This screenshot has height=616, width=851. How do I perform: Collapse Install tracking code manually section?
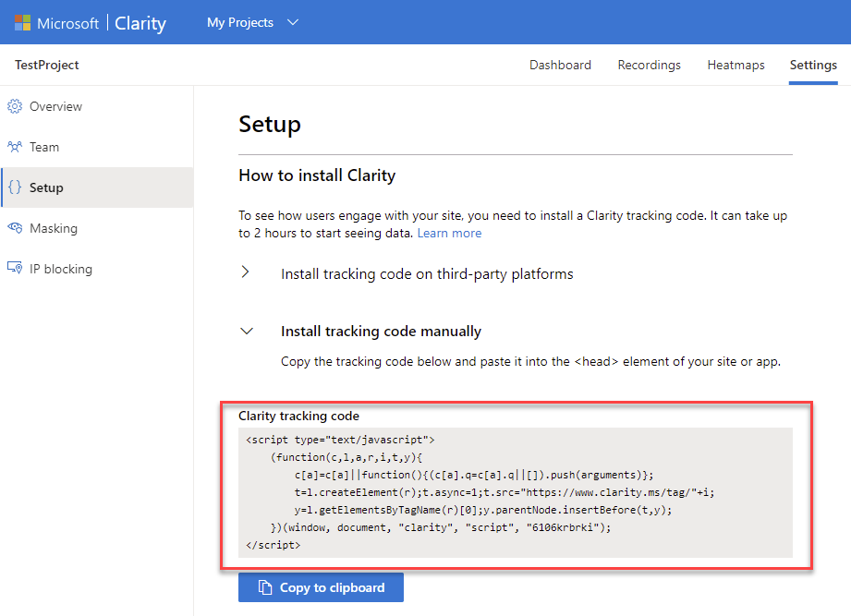(x=246, y=331)
